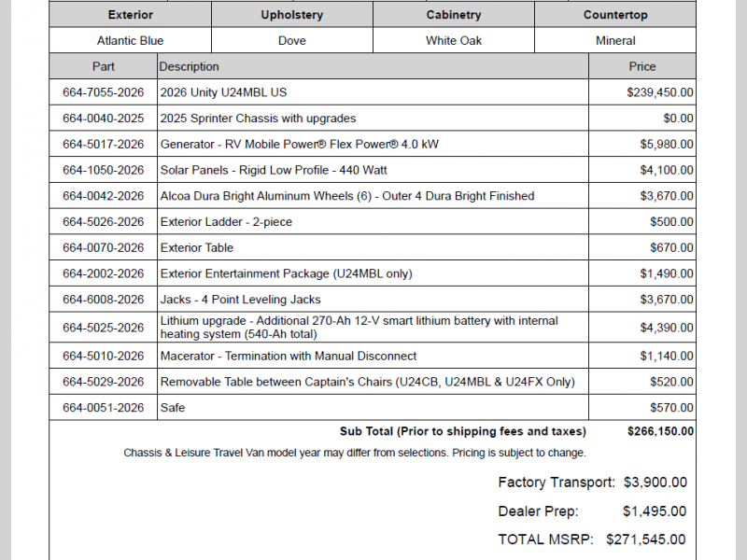Image resolution: width=747 pixels, height=560 pixels.
Task: Click the Sub Total amount $266,150.00
Action: [660, 431]
